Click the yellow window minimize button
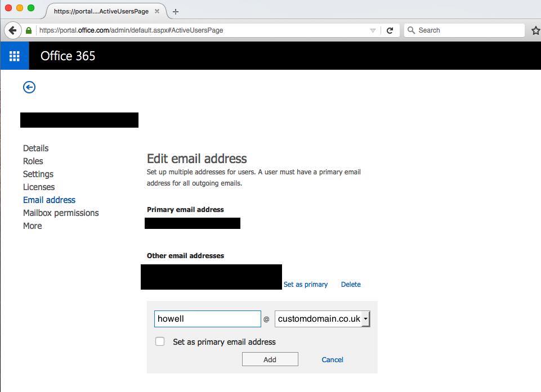Image resolution: width=541 pixels, height=392 pixels. pyautogui.click(x=20, y=8)
